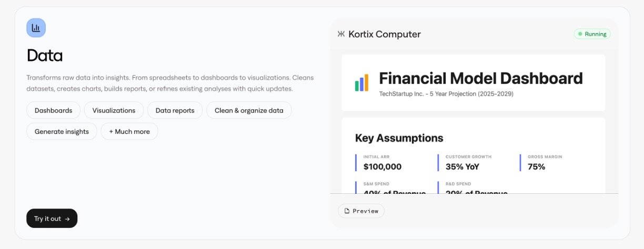Expand the + Much more chip
644x249 pixels.
pos(129,131)
